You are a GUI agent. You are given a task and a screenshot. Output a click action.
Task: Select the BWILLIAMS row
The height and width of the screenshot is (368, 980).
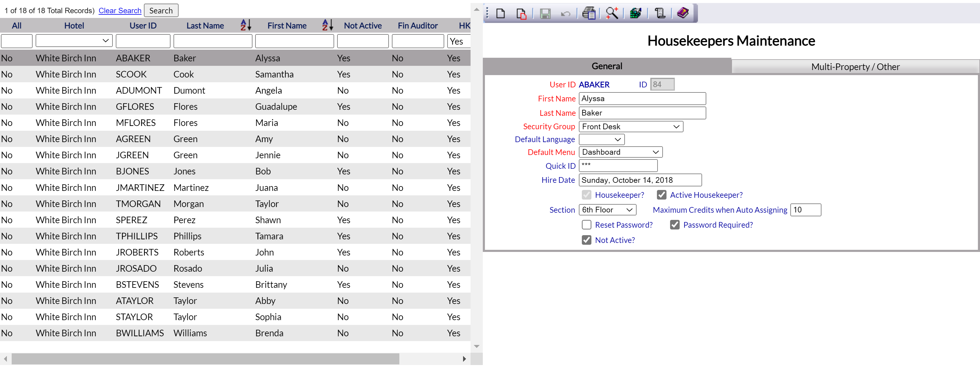coord(235,333)
